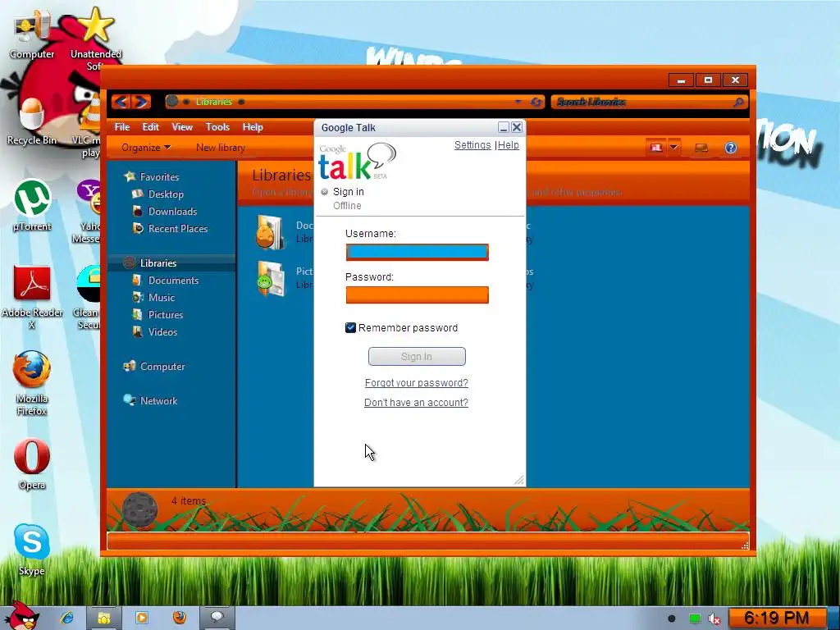Select the Google Talk taskbar button

(217, 618)
